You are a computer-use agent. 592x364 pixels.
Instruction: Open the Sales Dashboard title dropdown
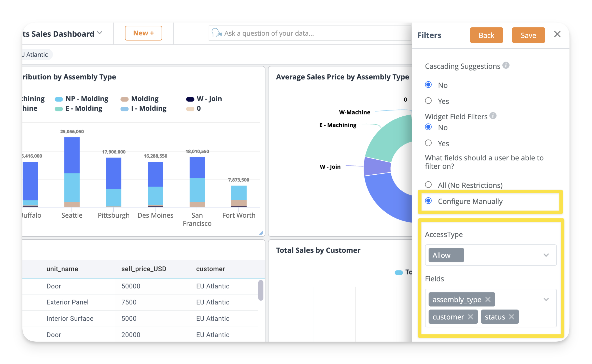(x=100, y=33)
